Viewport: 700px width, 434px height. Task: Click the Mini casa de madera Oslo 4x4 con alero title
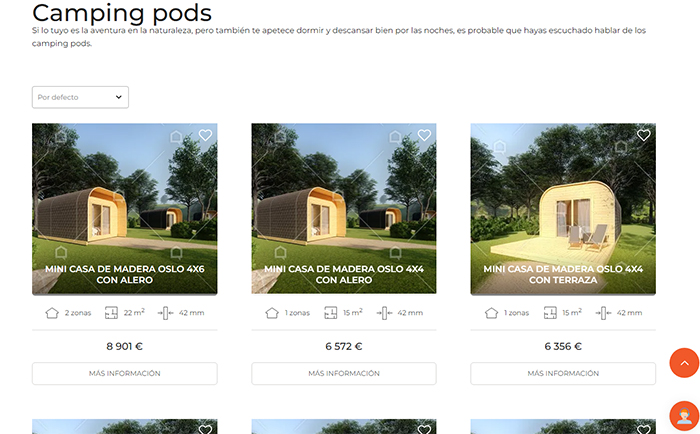click(344, 274)
